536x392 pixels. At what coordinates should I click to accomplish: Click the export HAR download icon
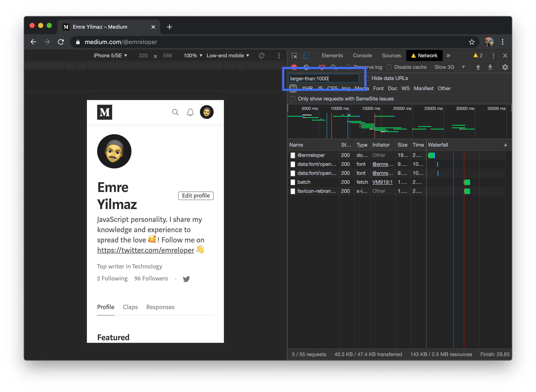(490, 67)
